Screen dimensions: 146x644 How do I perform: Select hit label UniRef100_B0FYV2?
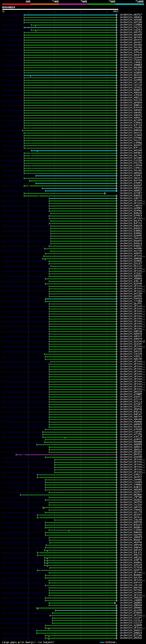131,223
